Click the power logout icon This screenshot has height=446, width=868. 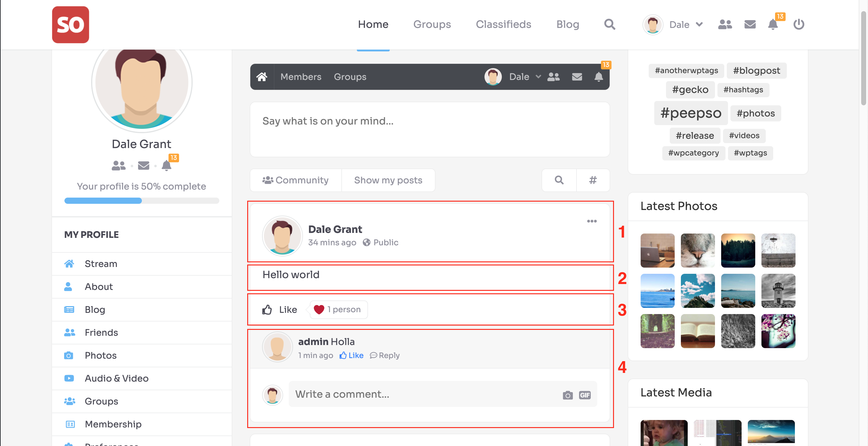click(x=799, y=24)
